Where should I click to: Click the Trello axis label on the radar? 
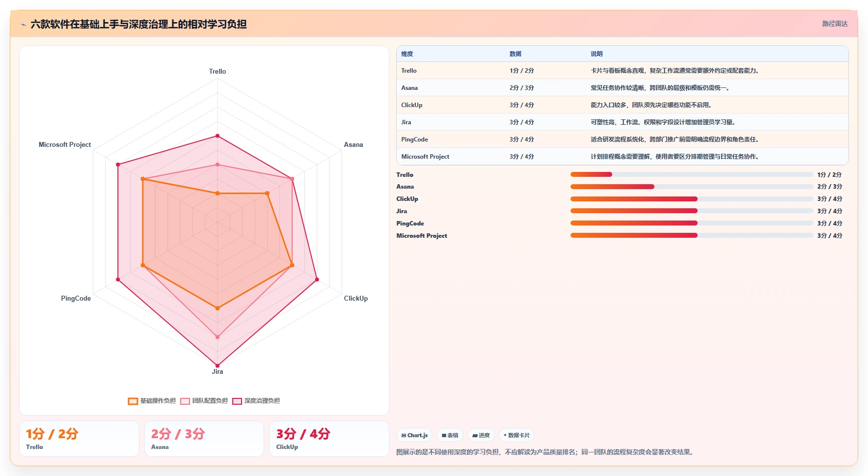pyautogui.click(x=217, y=71)
